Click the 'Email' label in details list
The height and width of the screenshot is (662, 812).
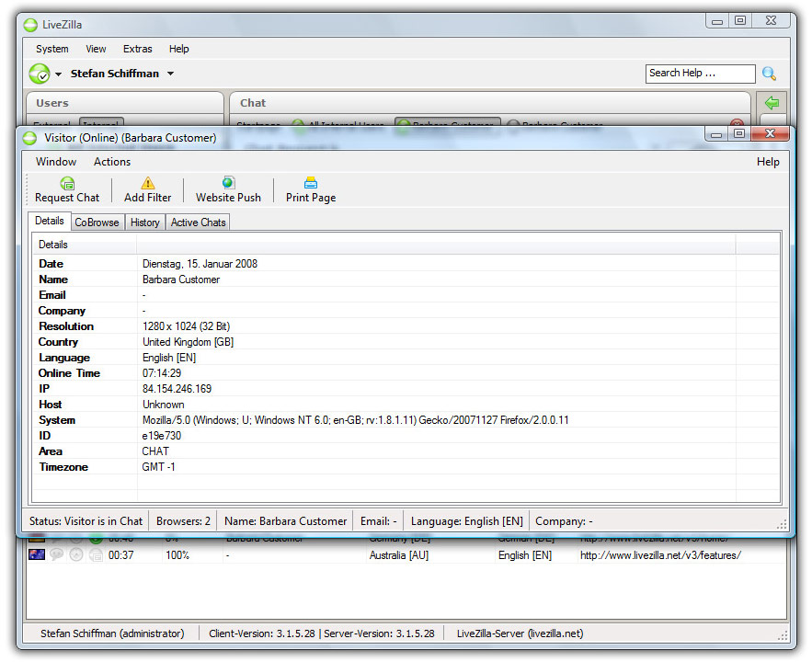(52, 295)
